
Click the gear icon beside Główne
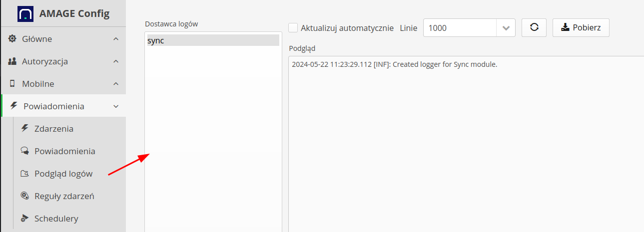coord(12,39)
